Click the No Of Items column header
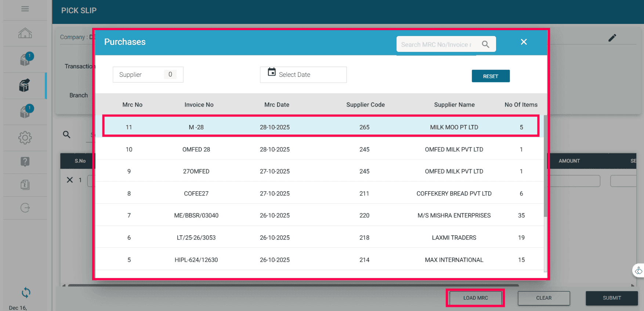The image size is (644, 311). click(x=521, y=105)
